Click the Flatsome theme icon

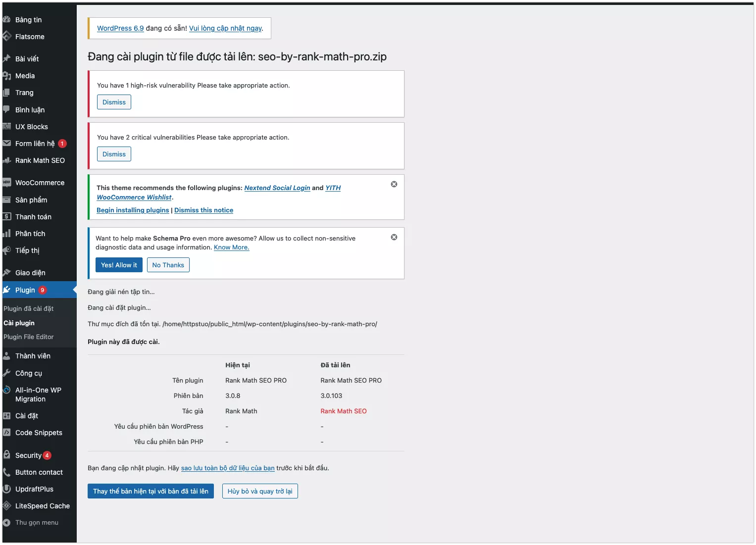coord(6,36)
